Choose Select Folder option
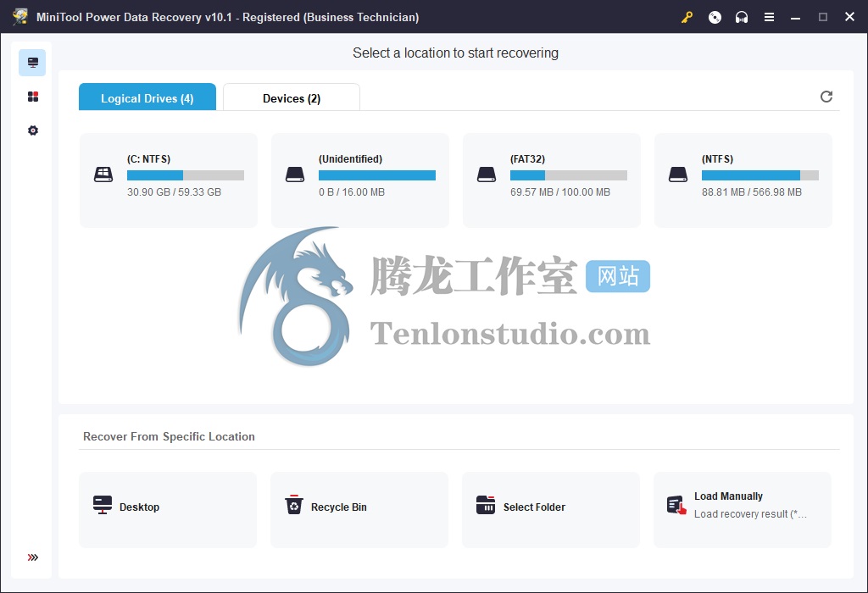 551,509
